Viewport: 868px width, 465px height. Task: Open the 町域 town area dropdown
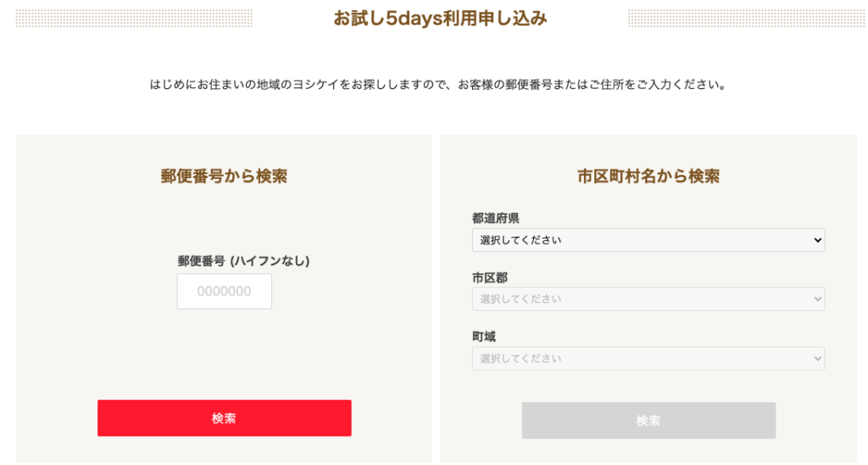point(648,358)
